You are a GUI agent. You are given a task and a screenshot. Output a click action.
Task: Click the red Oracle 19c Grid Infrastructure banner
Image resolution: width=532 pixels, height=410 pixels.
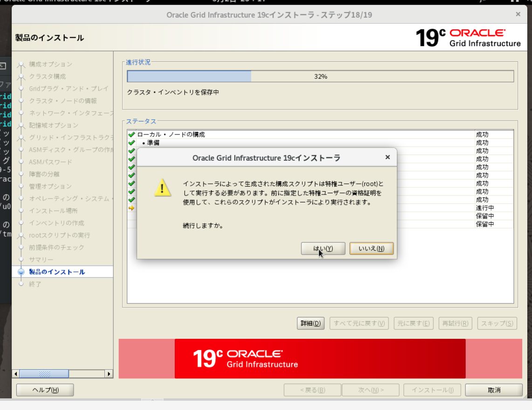tap(320, 358)
